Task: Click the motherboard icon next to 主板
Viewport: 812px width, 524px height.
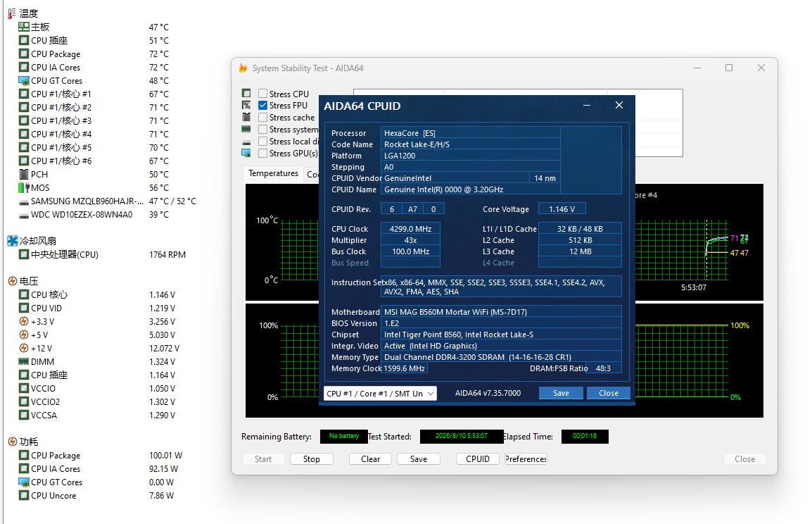Action: pos(24,27)
